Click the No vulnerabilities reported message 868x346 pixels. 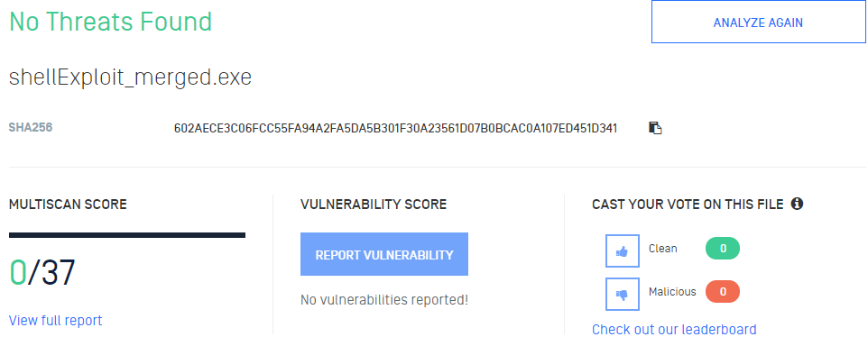pyautogui.click(x=384, y=300)
